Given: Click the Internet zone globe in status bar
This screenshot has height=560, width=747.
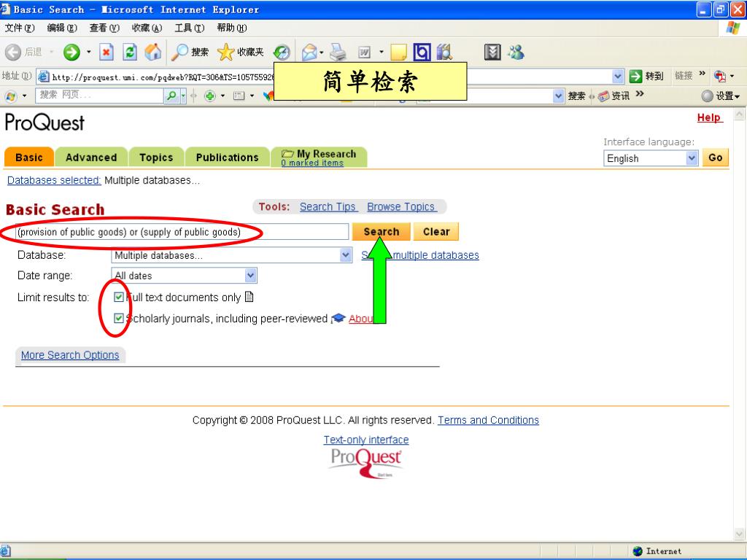Looking at the screenshot, I should tap(638, 551).
